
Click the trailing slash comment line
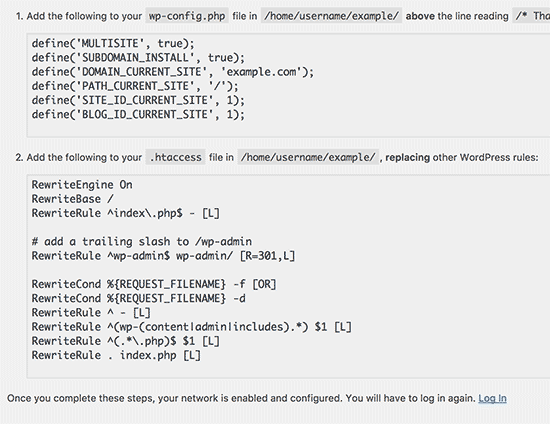142,242
